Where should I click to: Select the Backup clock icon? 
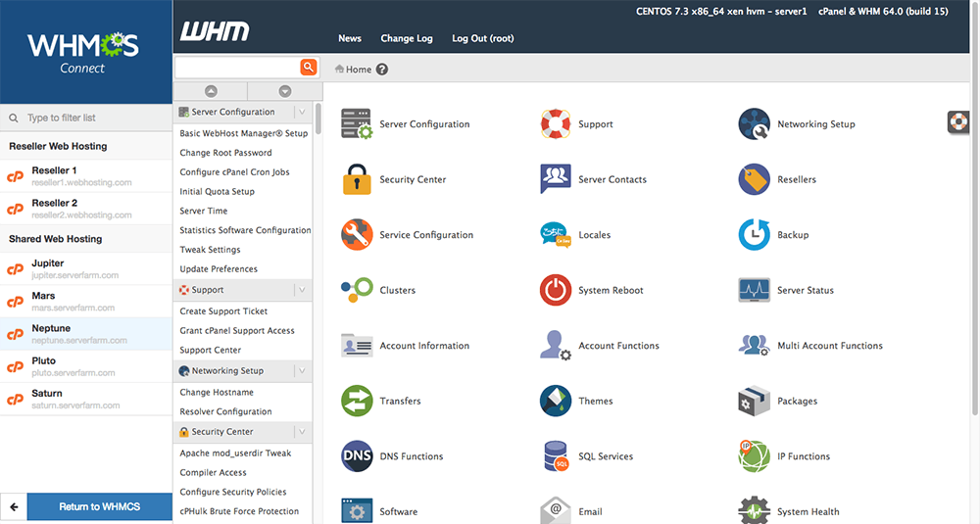tap(754, 235)
